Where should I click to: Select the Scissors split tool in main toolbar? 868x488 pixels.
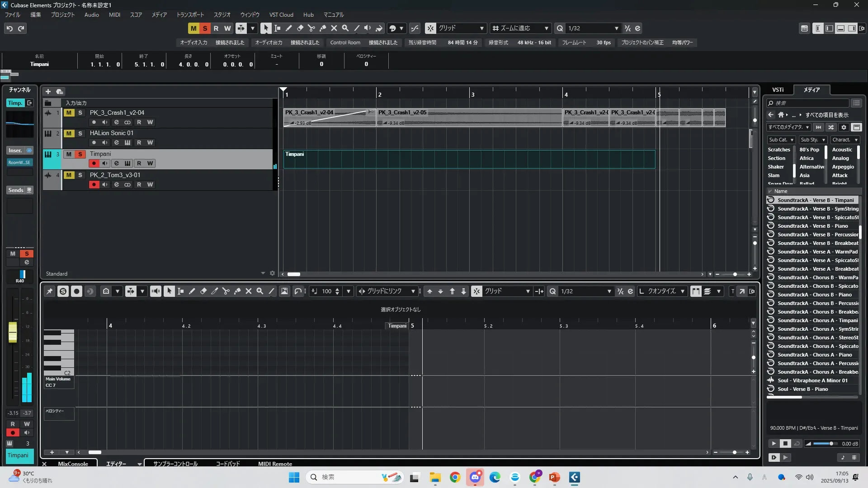(x=311, y=28)
